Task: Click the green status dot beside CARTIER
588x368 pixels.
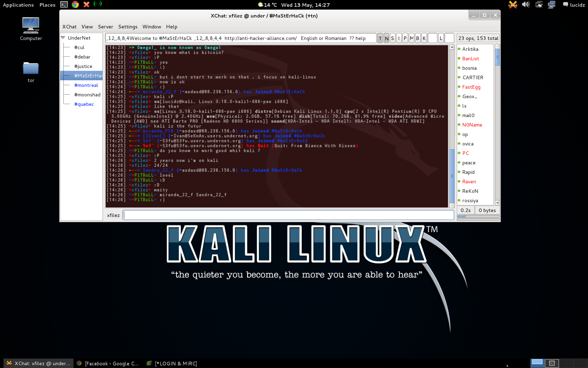Action: coord(459,77)
